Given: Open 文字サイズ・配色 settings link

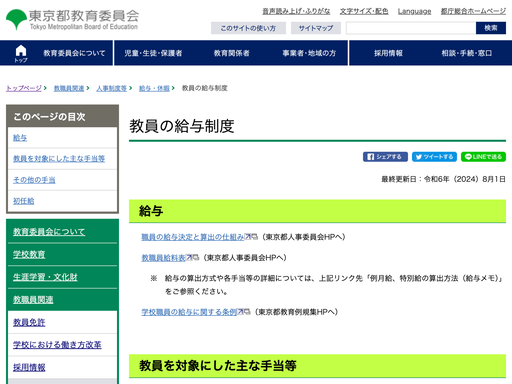Looking at the screenshot, I should (x=364, y=11).
